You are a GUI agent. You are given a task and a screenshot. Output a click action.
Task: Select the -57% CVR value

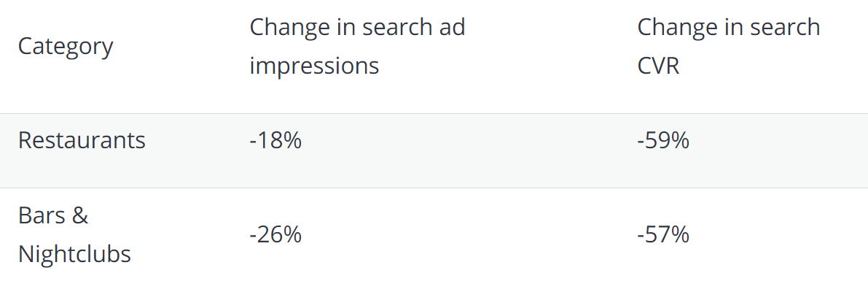(x=662, y=235)
